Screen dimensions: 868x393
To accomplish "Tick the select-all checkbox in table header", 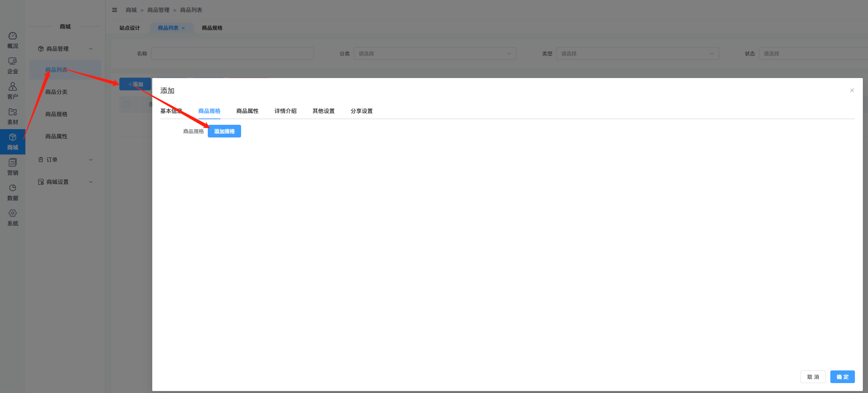I will (127, 104).
